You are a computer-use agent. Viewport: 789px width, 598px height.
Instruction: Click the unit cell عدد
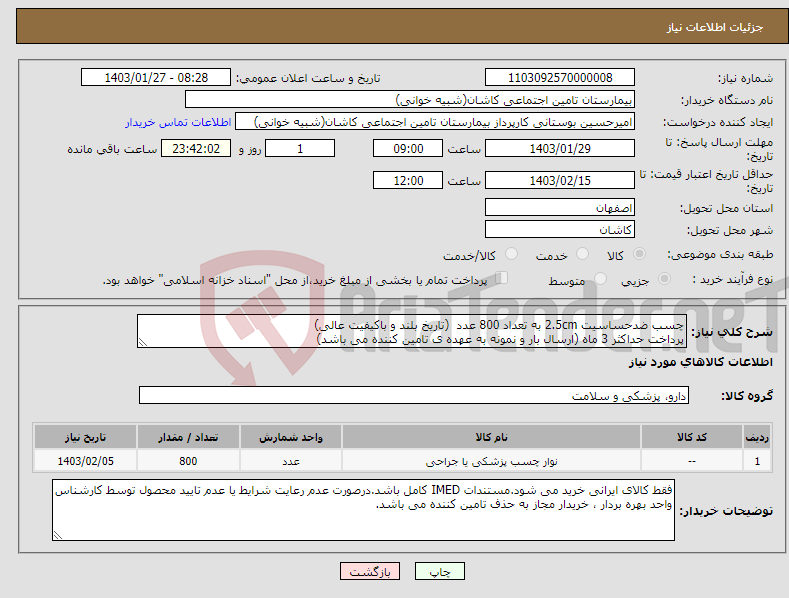pos(291,461)
